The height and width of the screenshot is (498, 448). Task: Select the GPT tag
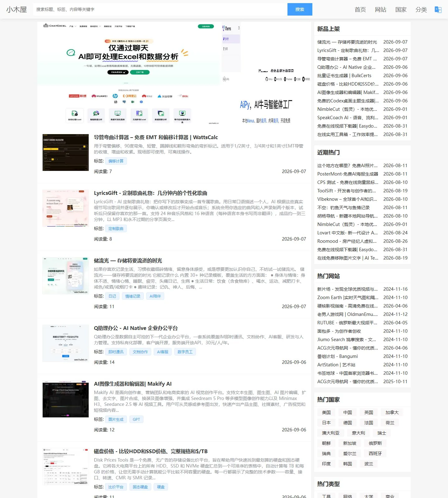[x=136, y=419]
